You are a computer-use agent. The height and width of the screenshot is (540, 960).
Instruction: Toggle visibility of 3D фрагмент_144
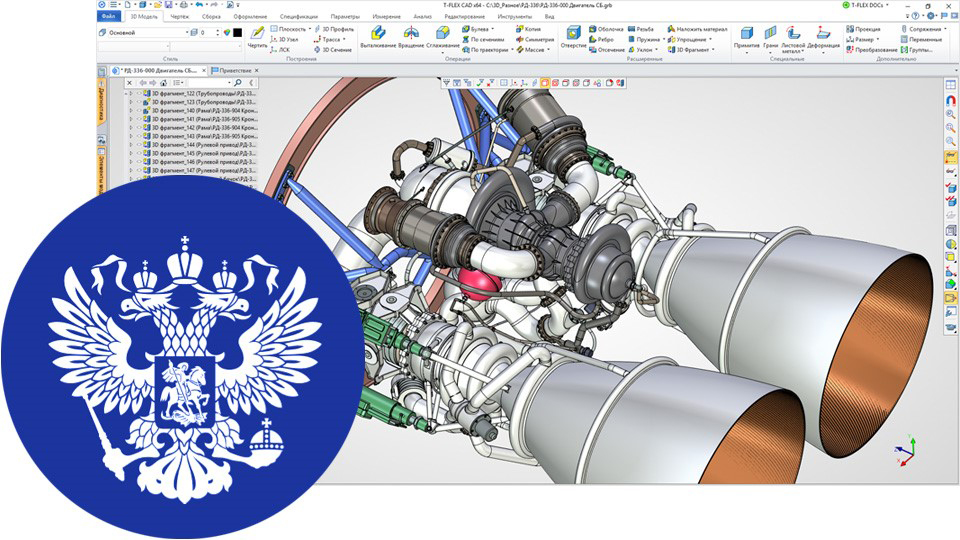139,145
